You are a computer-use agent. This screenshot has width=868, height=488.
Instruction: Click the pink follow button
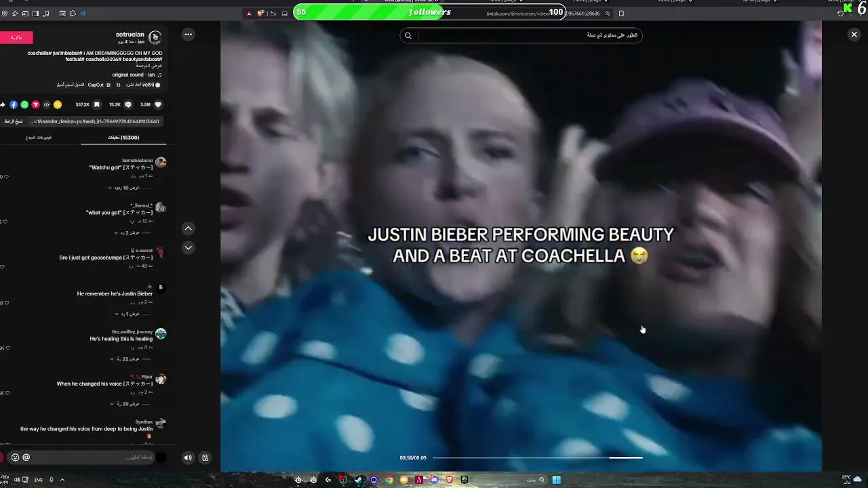pyautogui.click(x=16, y=38)
